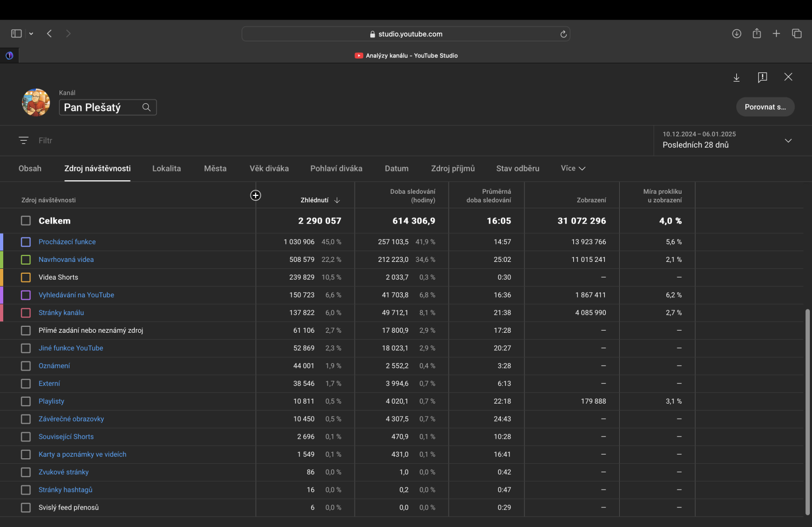Uncheck the Procházecí funkce checkbox
Screen dimensions: 812x527
click(25, 242)
